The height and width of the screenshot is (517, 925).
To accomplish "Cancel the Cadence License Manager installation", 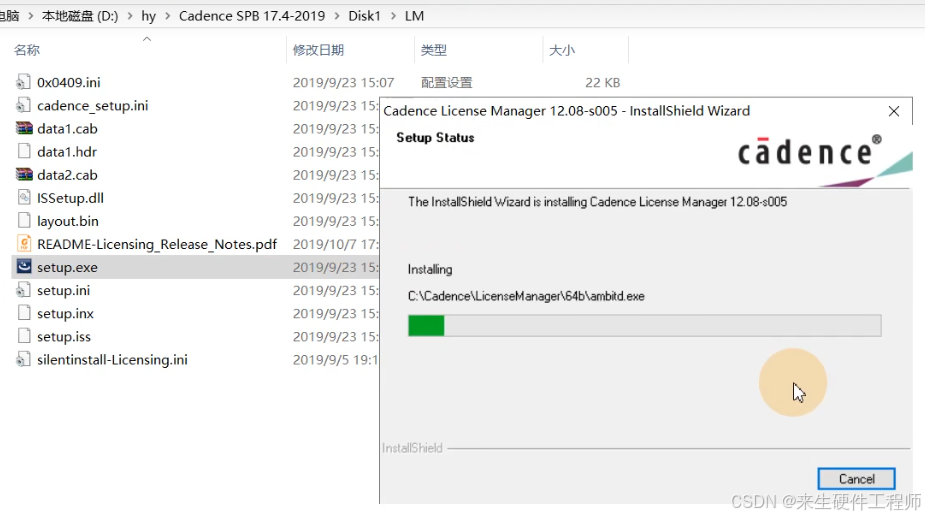I will [x=857, y=479].
